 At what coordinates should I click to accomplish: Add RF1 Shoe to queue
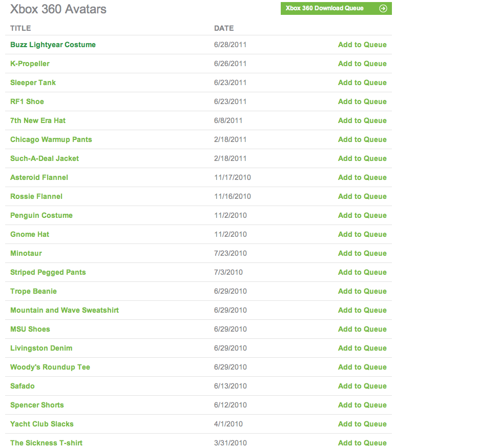(362, 101)
